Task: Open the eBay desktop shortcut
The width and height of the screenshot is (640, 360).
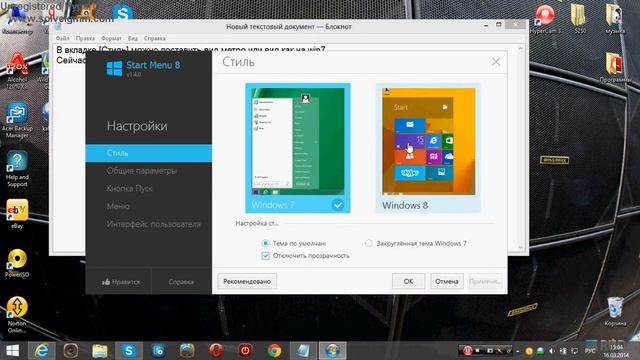Action: click(x=17, y=214)
